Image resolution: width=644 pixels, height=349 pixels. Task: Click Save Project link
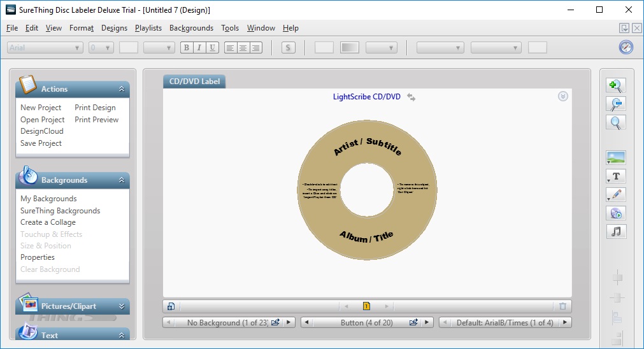[x=41, y=143]
